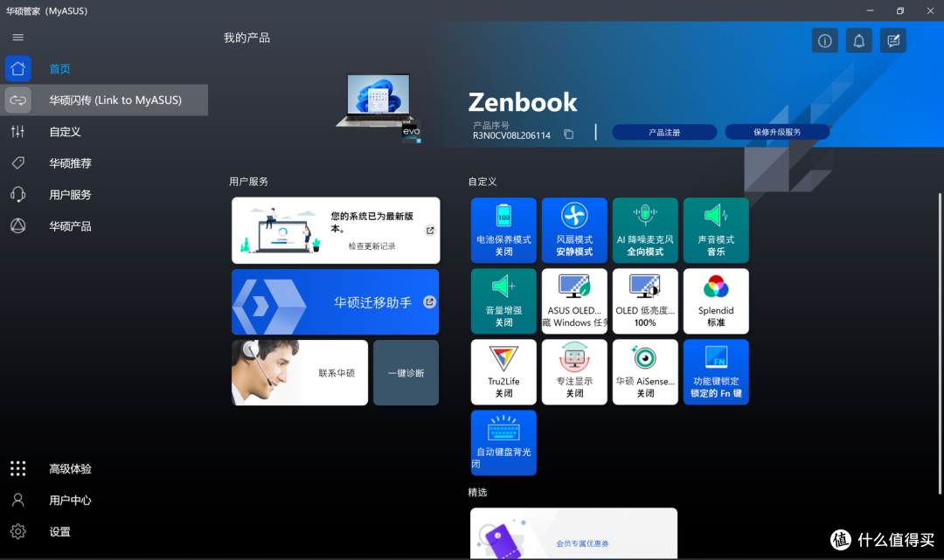Open Splendid 标准 tile
Image resolution: width=944 pixels, height=560 pixels.
coord(717,301)
